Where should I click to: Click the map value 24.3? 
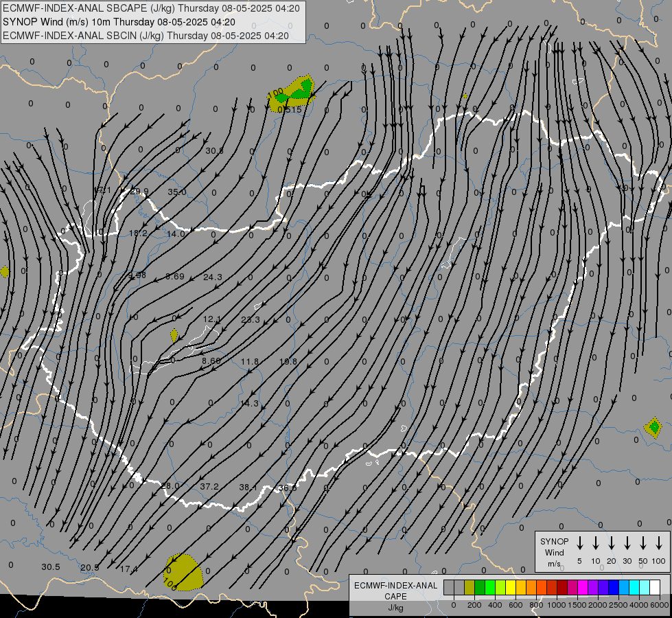213,277
